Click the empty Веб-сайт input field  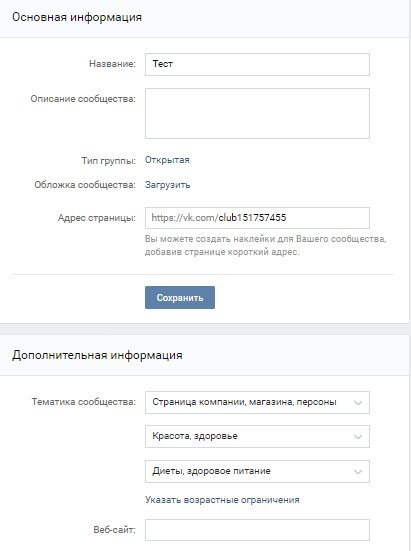coord(257,530)
